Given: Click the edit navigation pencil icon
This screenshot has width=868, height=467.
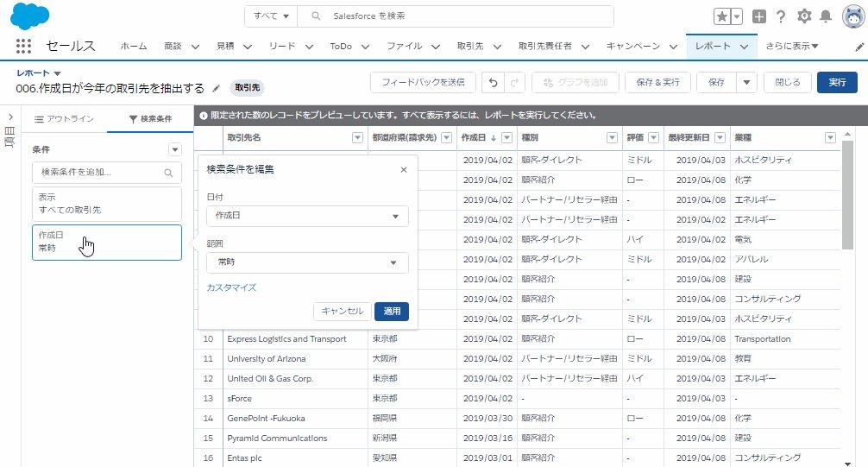Looking at the screenshot, I should [x=859, y=47].
